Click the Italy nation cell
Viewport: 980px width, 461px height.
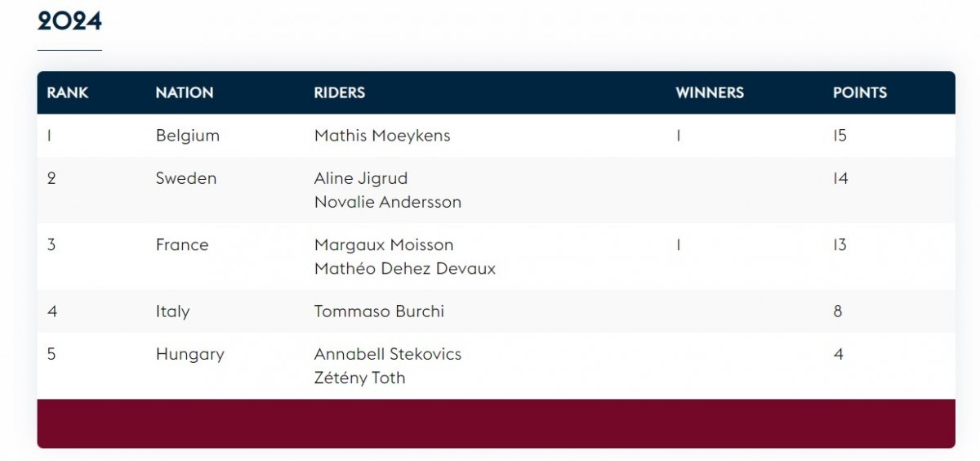point(172,311)
